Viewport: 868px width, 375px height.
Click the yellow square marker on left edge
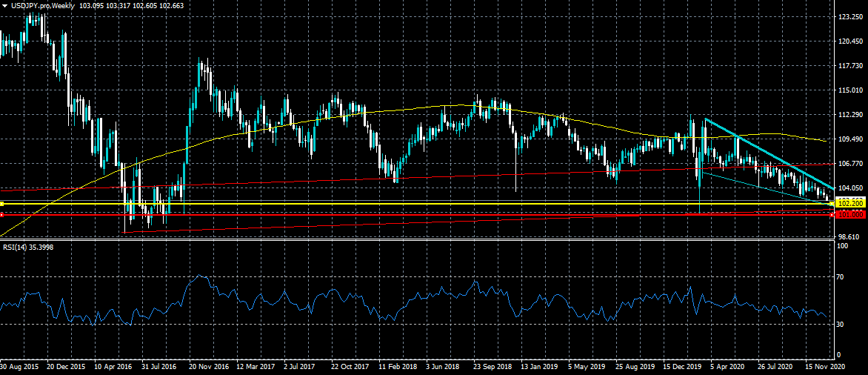tap(2, 203)
